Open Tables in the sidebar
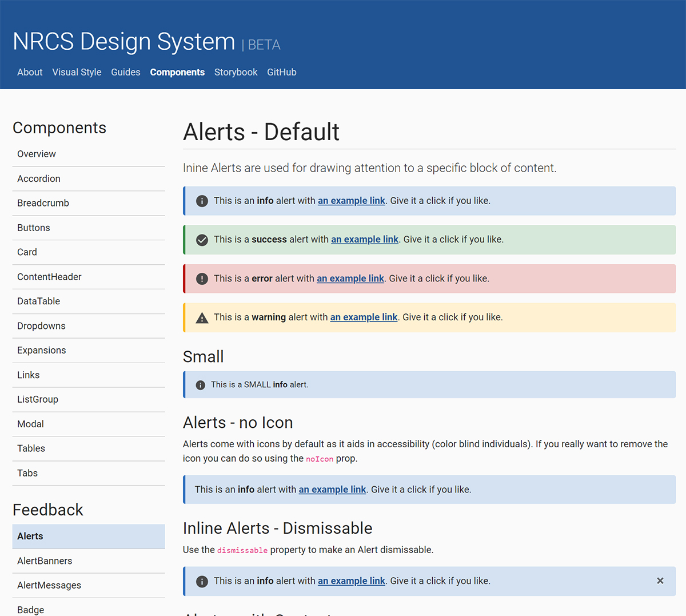686x616 pixels. coord(89,449)
